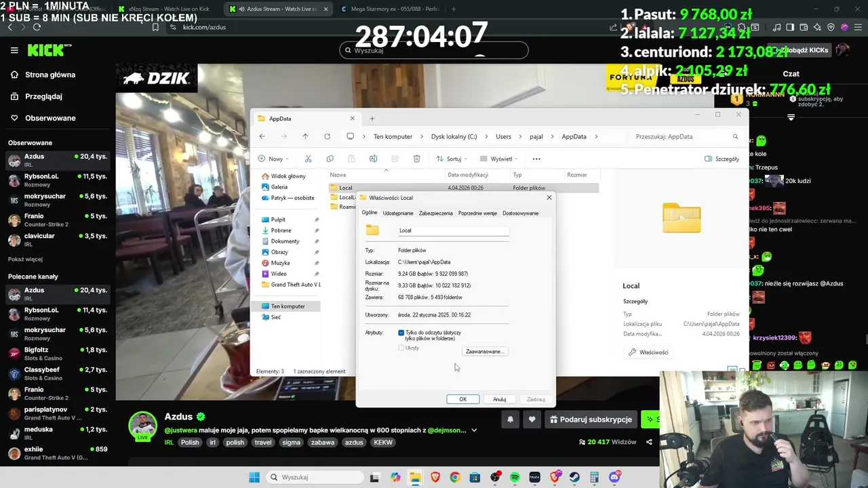Open Strona główna in Kick sidebar
This screenshot has width=868, height=488.
(50, 75)
